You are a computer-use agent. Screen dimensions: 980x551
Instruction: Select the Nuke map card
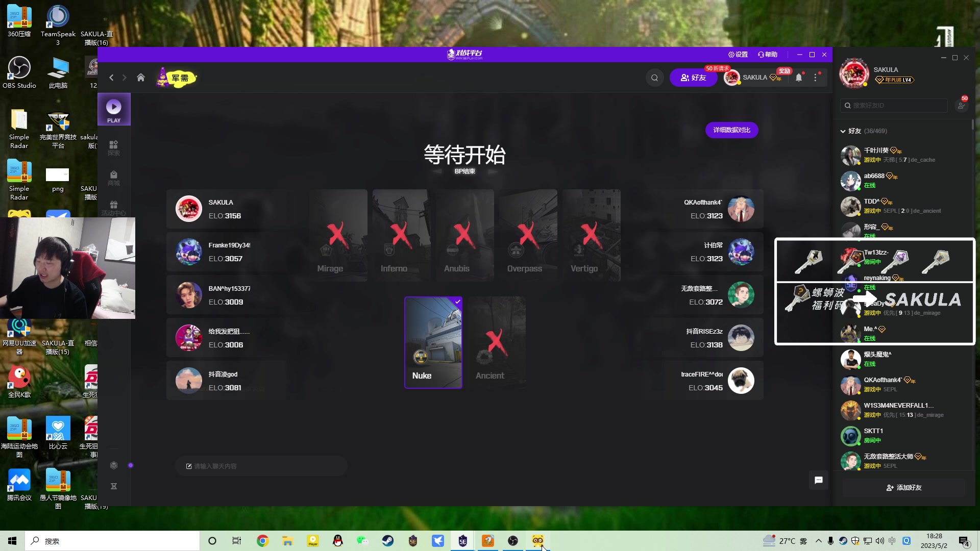[433, 342]
